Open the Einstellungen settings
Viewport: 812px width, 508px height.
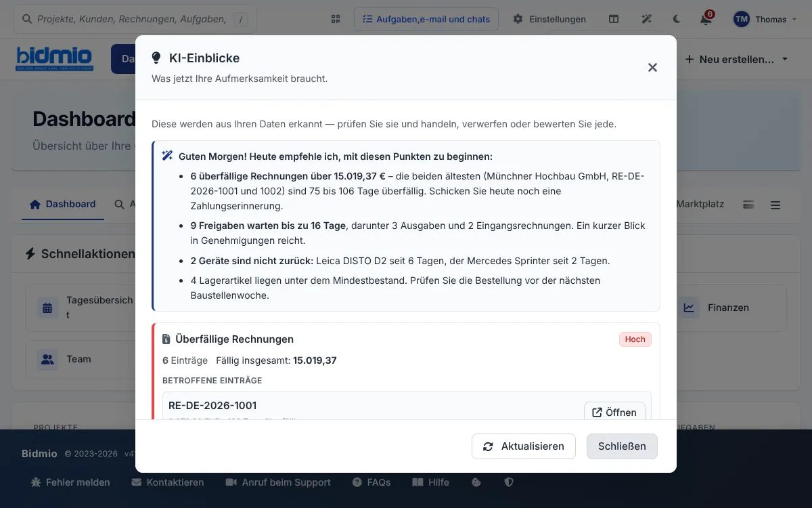pos(549,19)
